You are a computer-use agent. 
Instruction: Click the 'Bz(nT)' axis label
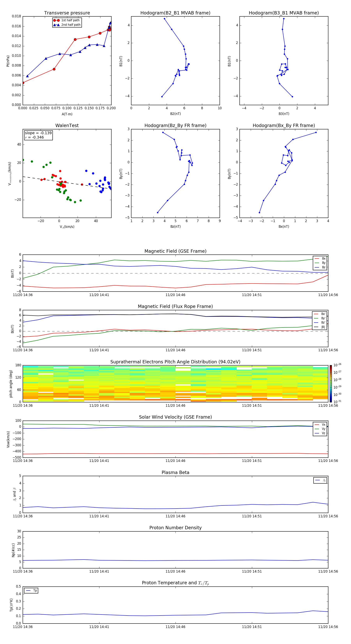pyautogui.click(x=175, y=227)
